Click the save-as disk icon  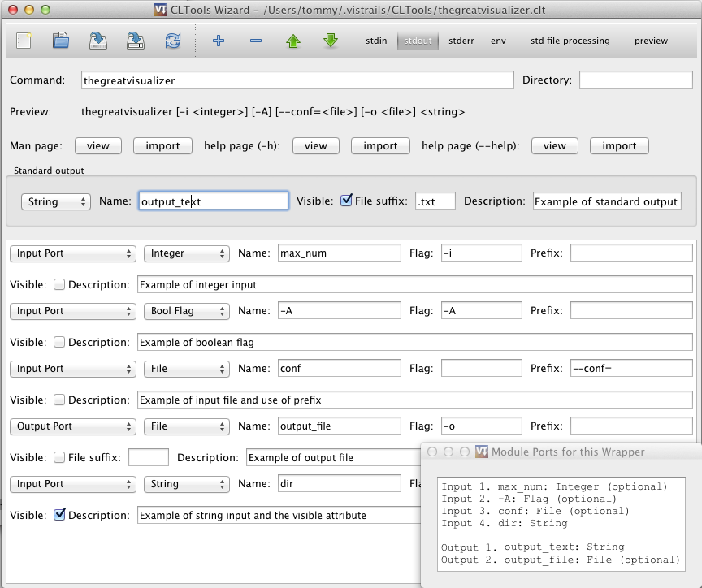click(x=136, y=41)
